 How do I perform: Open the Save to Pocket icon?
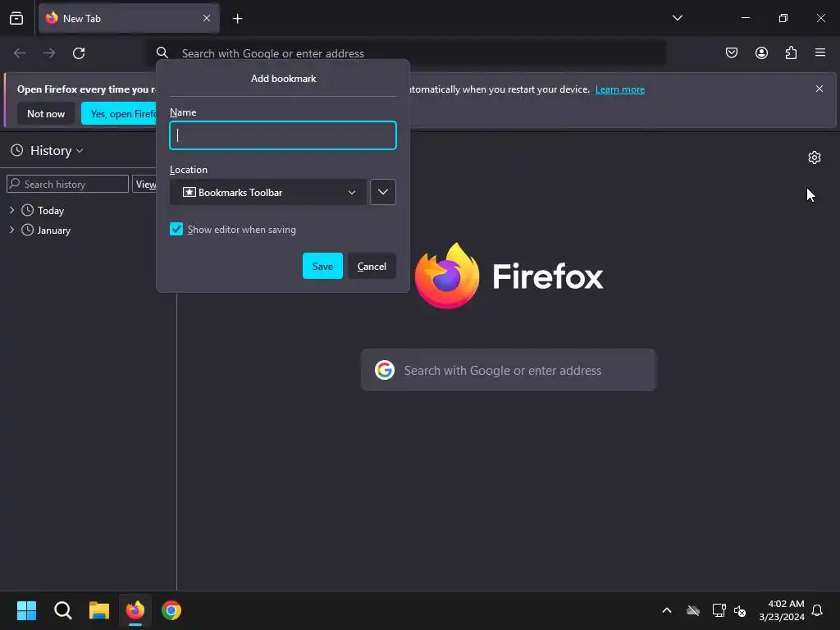(731, 52)
